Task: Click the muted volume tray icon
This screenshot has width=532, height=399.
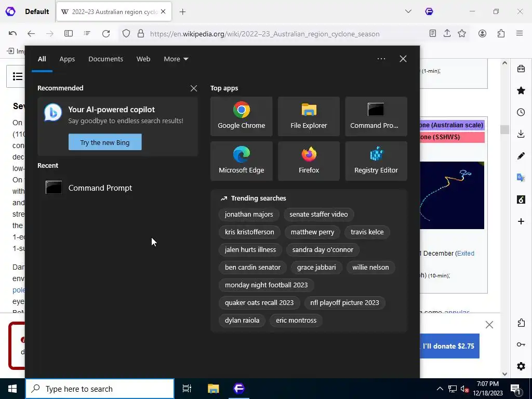Action: click(464, 389)
